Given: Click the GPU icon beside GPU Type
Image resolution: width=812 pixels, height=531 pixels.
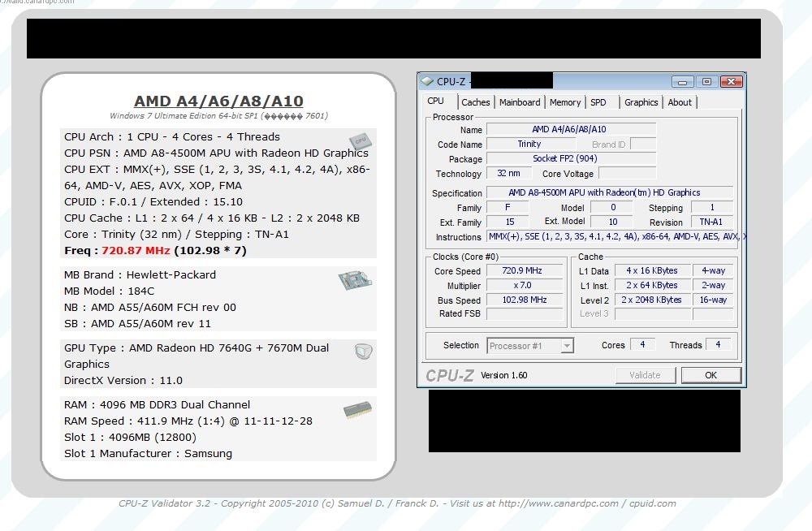Looking at the screenshot, I should (364, 352).
